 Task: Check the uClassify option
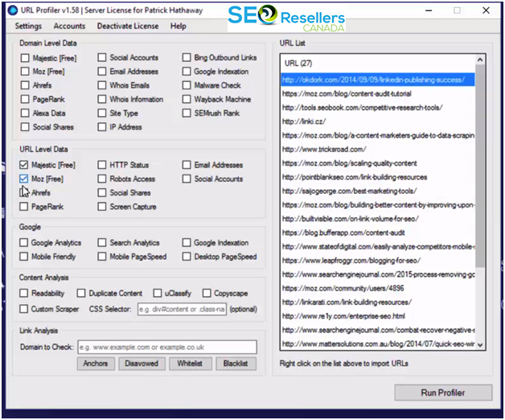coord(158,293)
